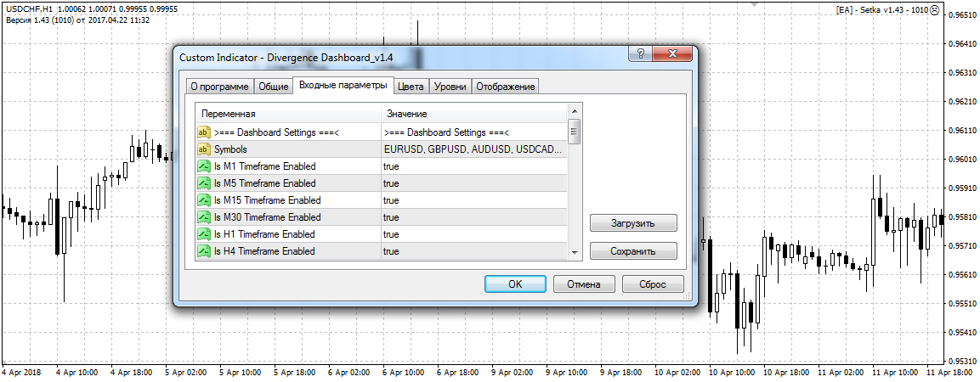This screenshot has height=382, width=980.
Task: Switch to the 'Цвета' tab
Action: pos(411,87)
